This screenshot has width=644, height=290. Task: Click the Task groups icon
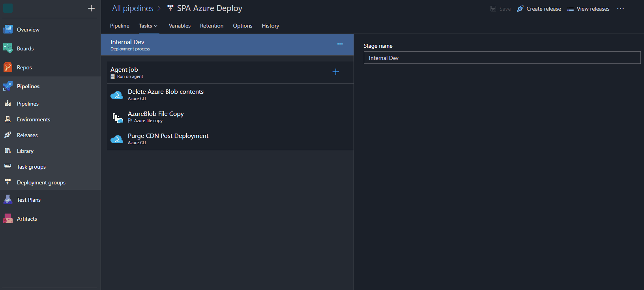pos(7,166)
